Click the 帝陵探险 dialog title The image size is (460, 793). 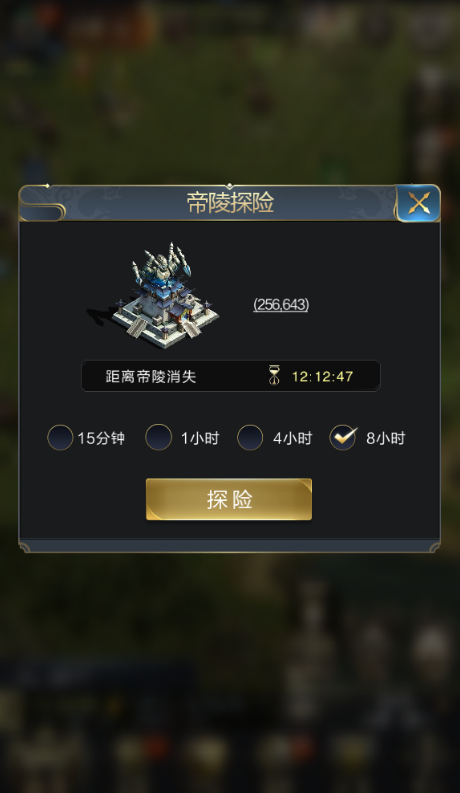[x=231, y=203]
